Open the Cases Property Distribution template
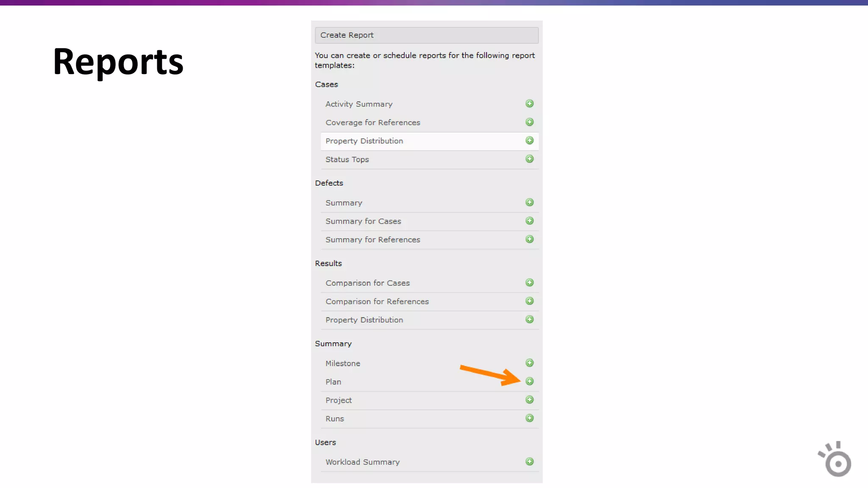Image resolution: width=868 pixels, height=488 pixels. point(364,141)
